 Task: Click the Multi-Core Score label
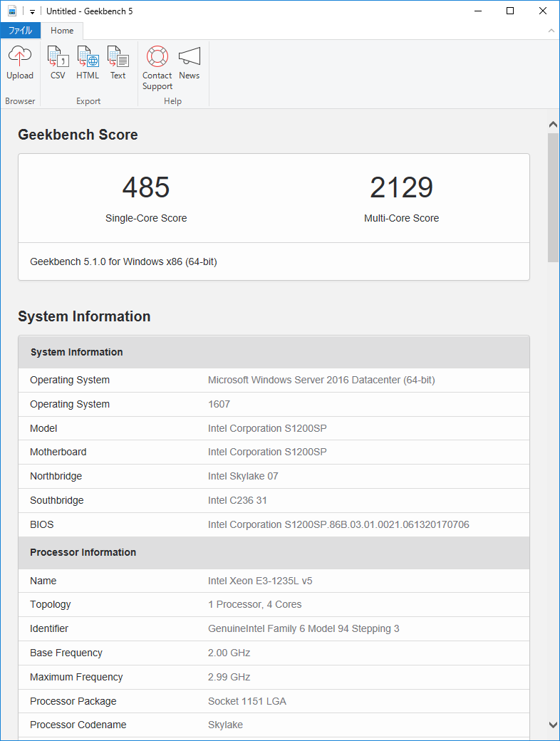coord(401,218)
